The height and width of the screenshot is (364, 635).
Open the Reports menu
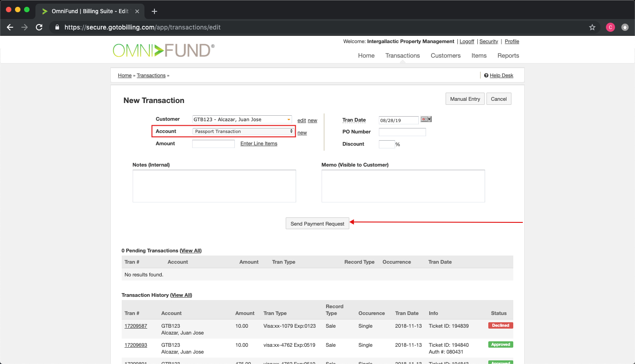(x=508, y=56)
